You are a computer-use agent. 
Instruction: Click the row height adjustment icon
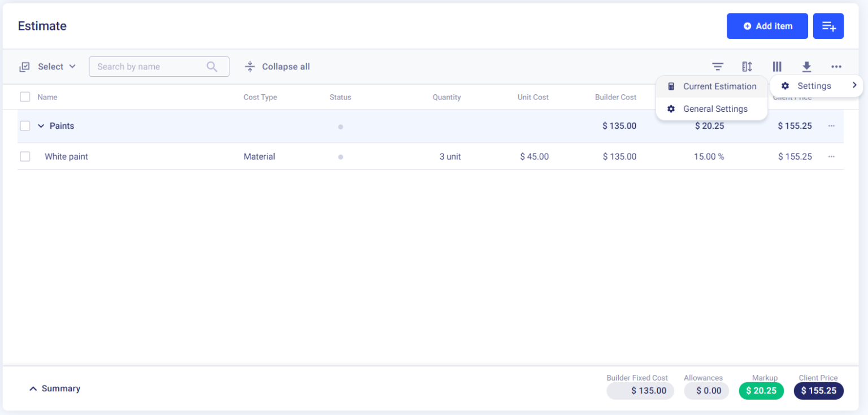click(747, 67)
